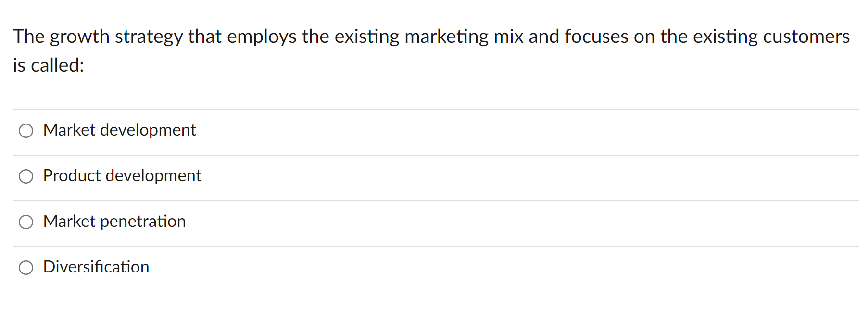
Task: Click the label text Product development
Action: point(122,176)
